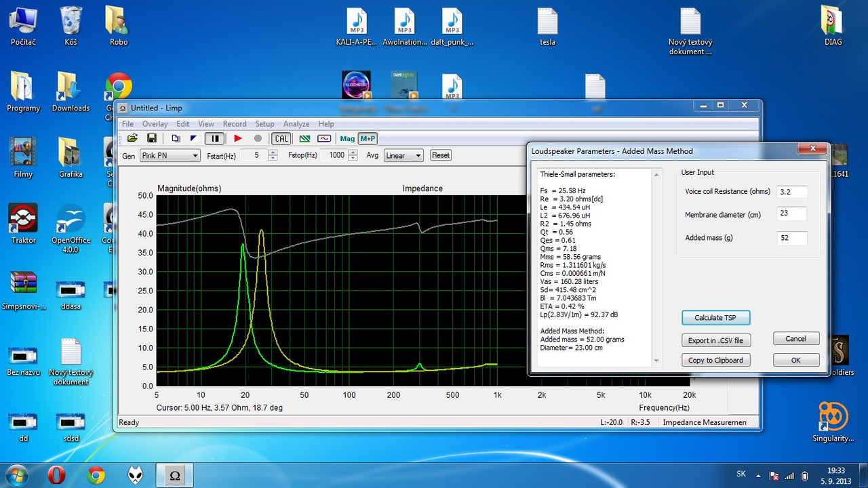The height and width of the screenshot is (488, 868).
Task: Click the Calculate TSP button
Action: pos(715,317)
